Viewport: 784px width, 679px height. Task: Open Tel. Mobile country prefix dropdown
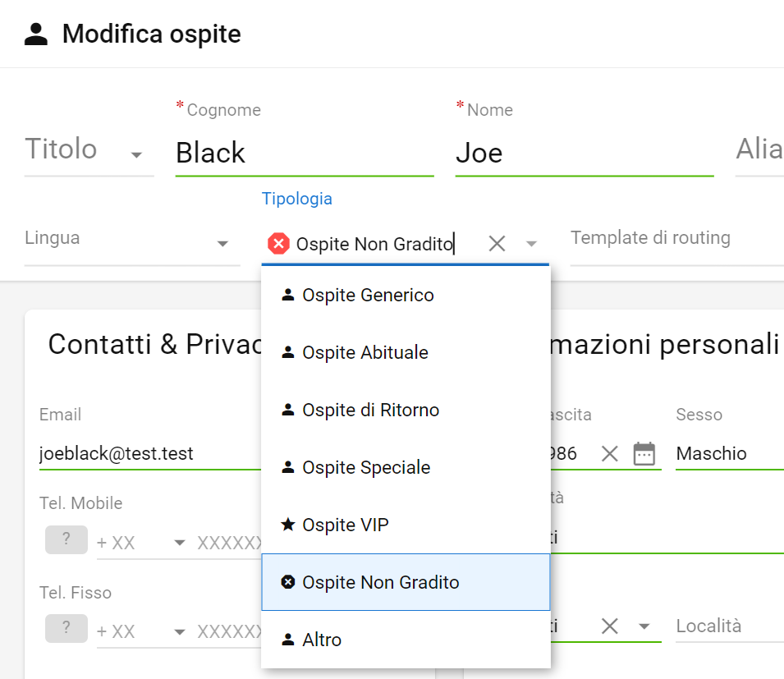180,543
